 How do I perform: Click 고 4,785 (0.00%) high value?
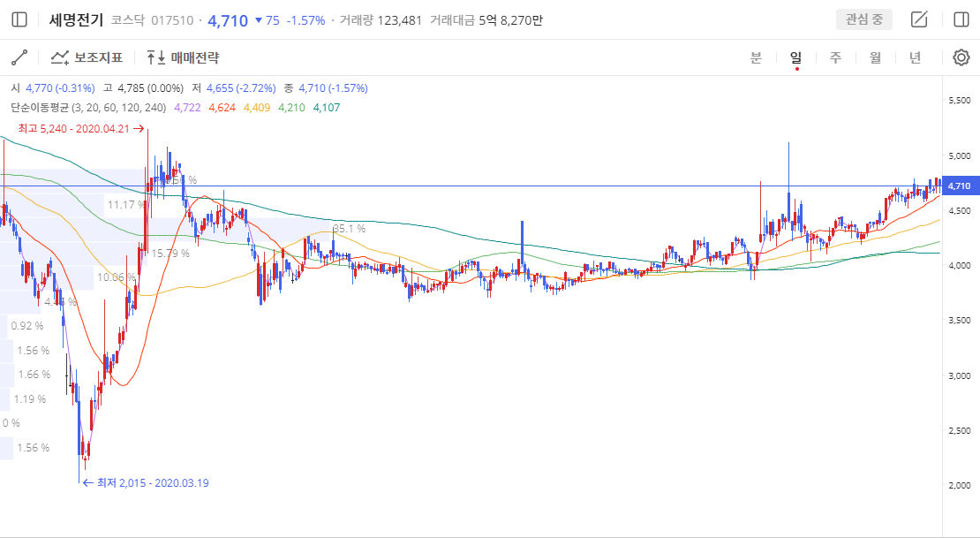click(x=143, y=88)
